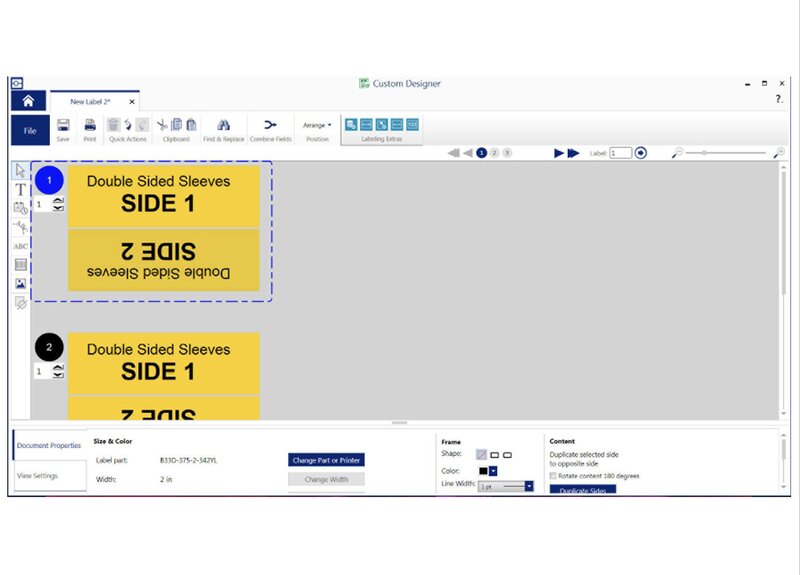Click the Undo quick action arrow
Viewport: 800px width, 575px height.
pos(128,124)
